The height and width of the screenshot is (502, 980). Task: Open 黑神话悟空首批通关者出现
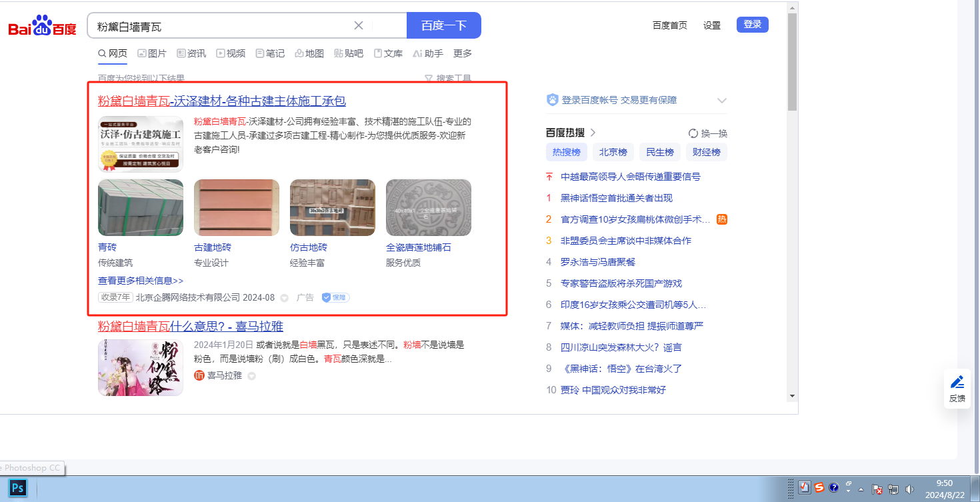(617, 198)
